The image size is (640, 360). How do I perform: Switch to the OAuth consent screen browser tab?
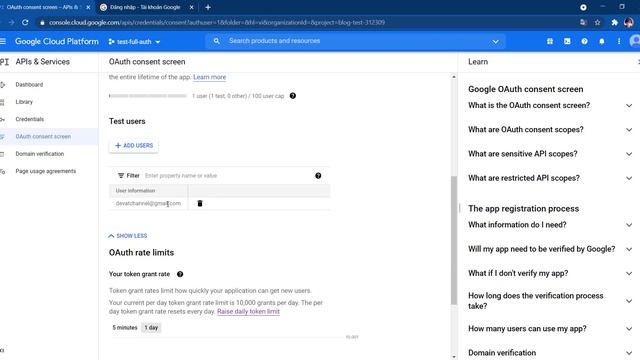click(x=43, y=7)
